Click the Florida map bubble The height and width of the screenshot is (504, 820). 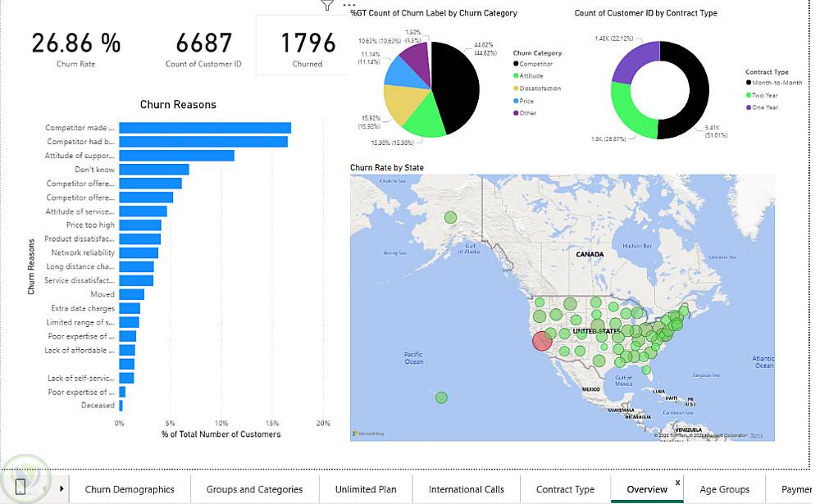(646, 370)
